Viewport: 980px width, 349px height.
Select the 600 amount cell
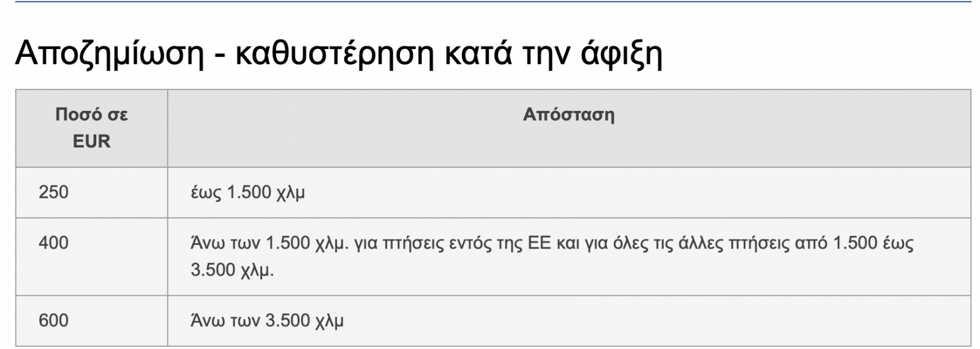(54, 320)
